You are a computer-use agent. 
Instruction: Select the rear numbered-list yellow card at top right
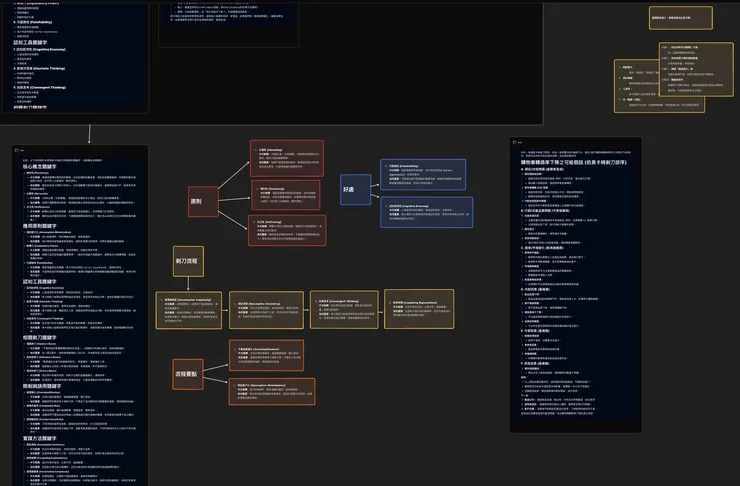coord(637,86)
